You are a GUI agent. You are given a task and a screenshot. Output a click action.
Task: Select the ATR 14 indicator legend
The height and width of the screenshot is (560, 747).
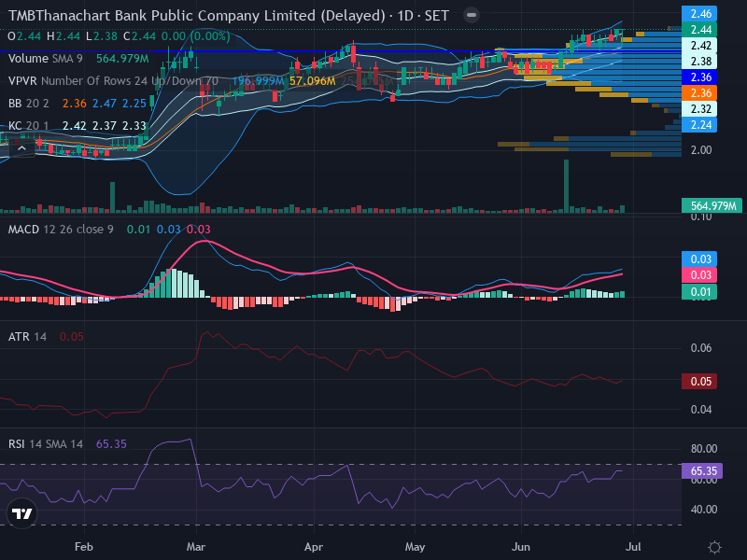27,337
